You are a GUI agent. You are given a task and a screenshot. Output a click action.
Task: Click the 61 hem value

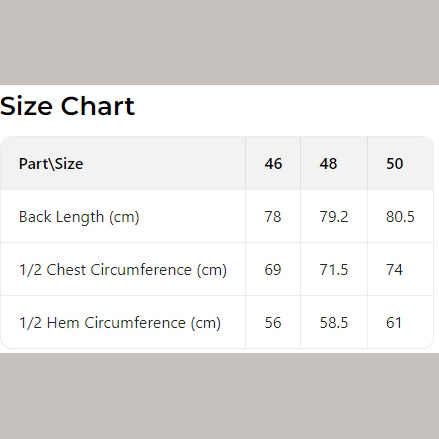tap(394, 323)
